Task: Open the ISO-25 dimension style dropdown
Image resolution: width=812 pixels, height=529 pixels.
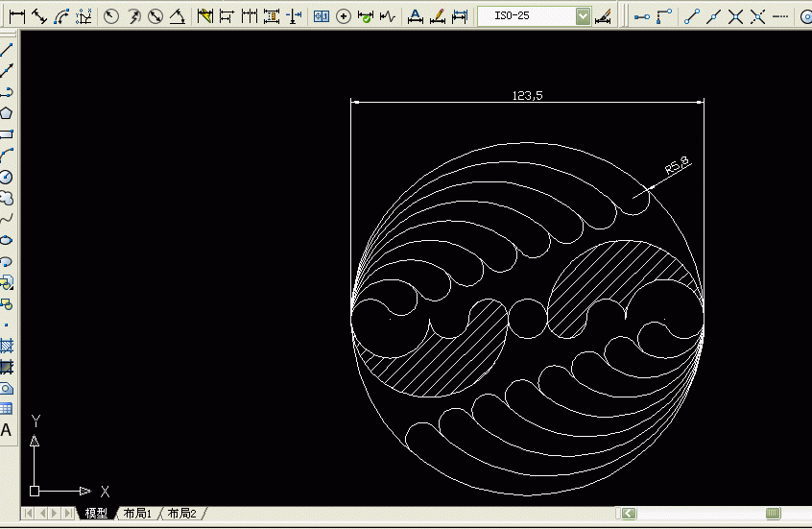Action: coord(583,16)
